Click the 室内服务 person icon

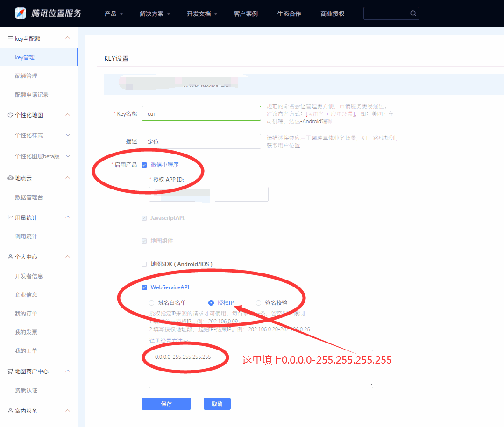pyautogui.click(x=10, y=411)
